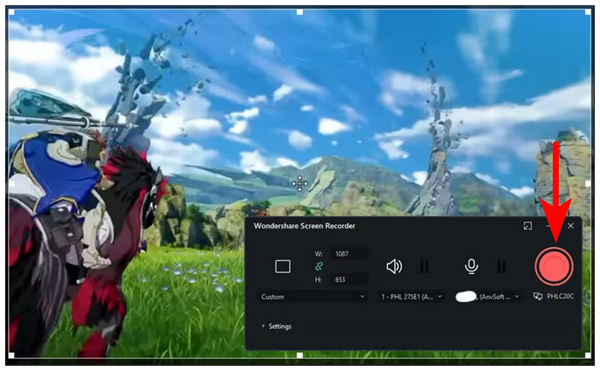Open the AnvSoft microphone device dropdown
Viewport: 600px width, 371px height.
click(488, 297)
